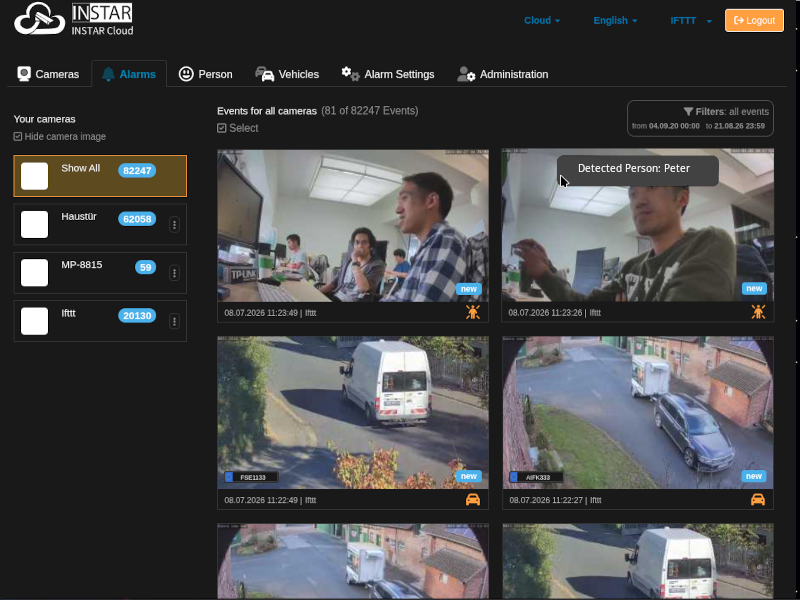Click the filter funnel icon
Screen dimensions: 800x600
688,111
